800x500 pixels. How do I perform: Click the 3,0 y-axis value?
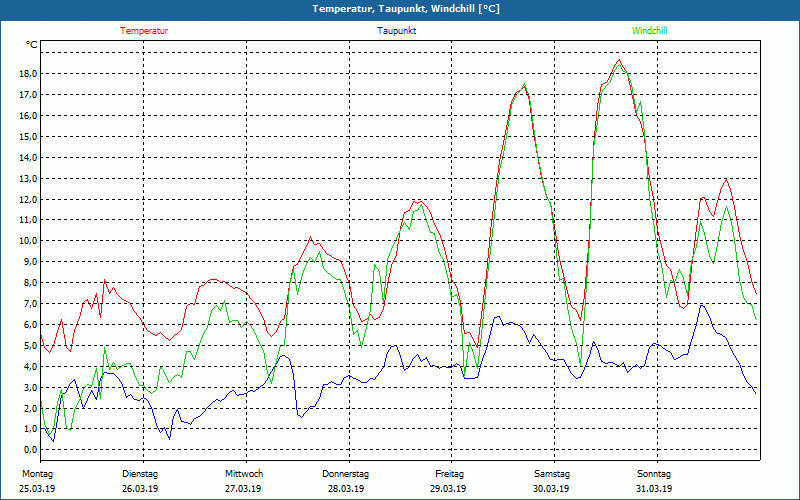tap(30, 387)
